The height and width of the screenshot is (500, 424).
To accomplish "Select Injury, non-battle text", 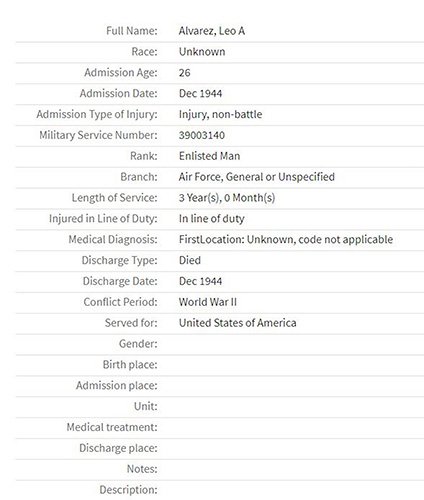I will point(220,114).
